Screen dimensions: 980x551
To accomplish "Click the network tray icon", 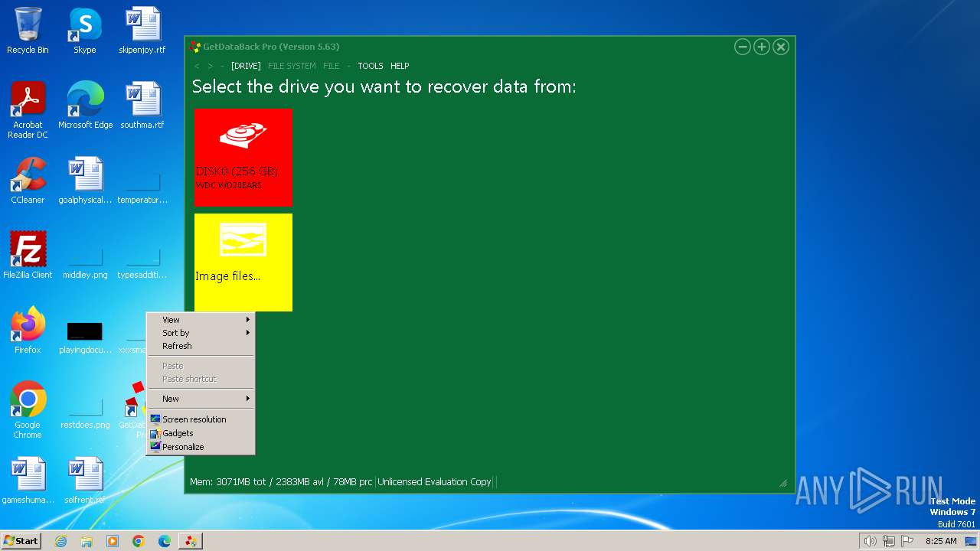I will (x=889, y=541).
